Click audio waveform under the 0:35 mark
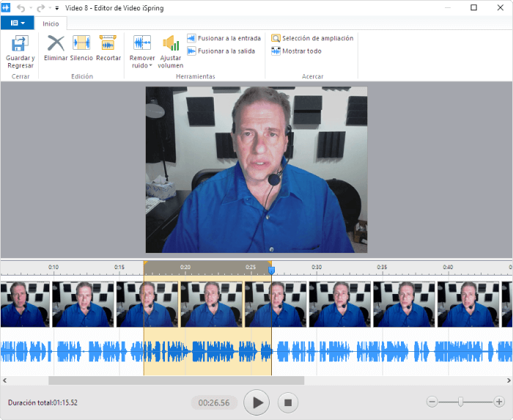Viewport: 513px width, 420px height. click(382, 351)
